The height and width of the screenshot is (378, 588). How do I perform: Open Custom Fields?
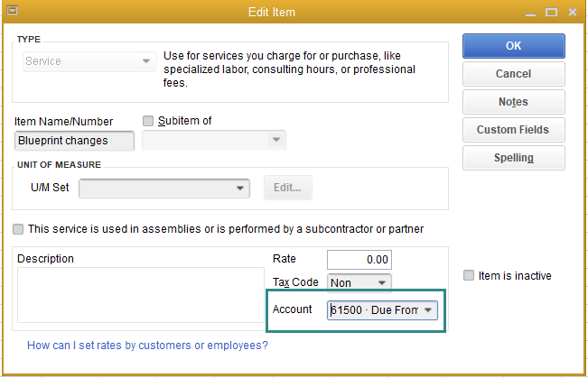(x=513, y=130)
